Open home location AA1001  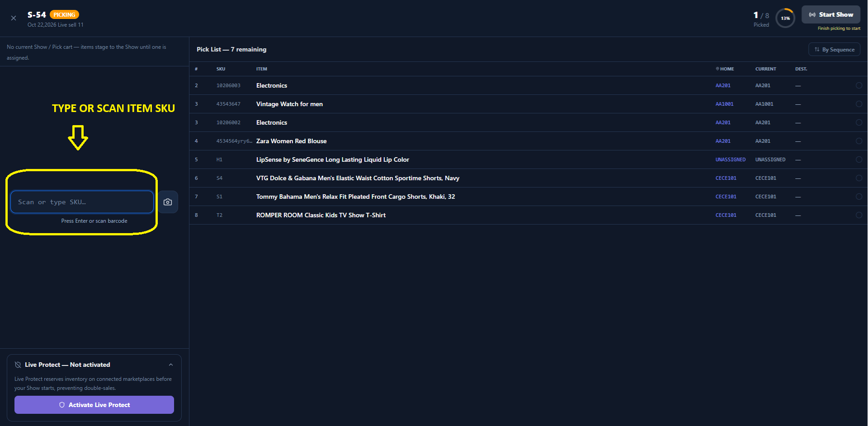[x=724, y=104]
